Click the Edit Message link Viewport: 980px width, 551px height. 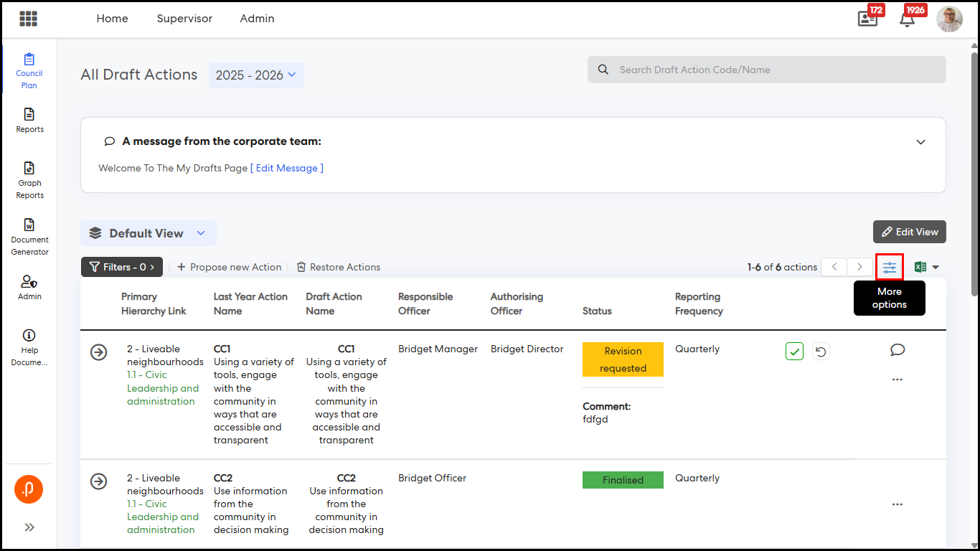point(287,168)
